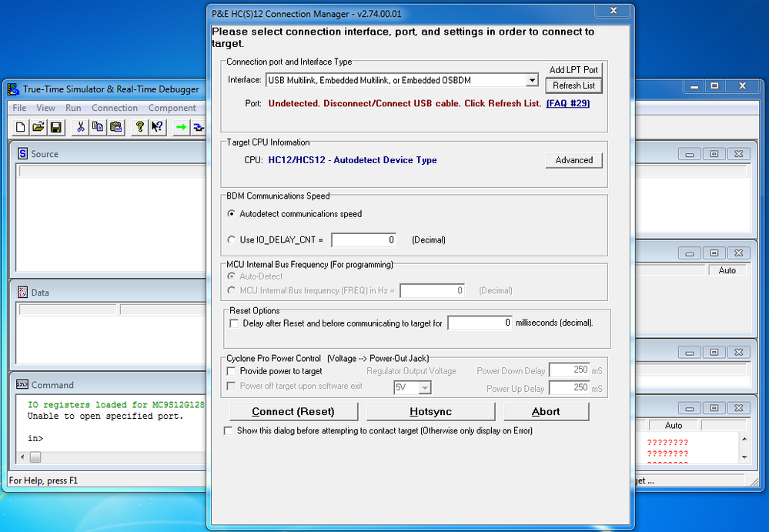The height and width of the screenshot is (532, 769).
Task: Click the New document toolbar icon
Action: click(20, 127)
